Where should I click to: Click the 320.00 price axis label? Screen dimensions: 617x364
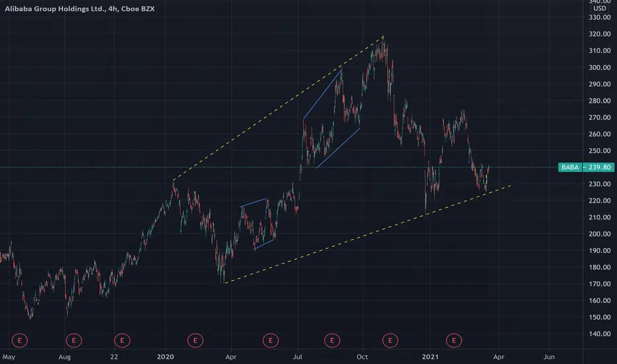point(600,34)
